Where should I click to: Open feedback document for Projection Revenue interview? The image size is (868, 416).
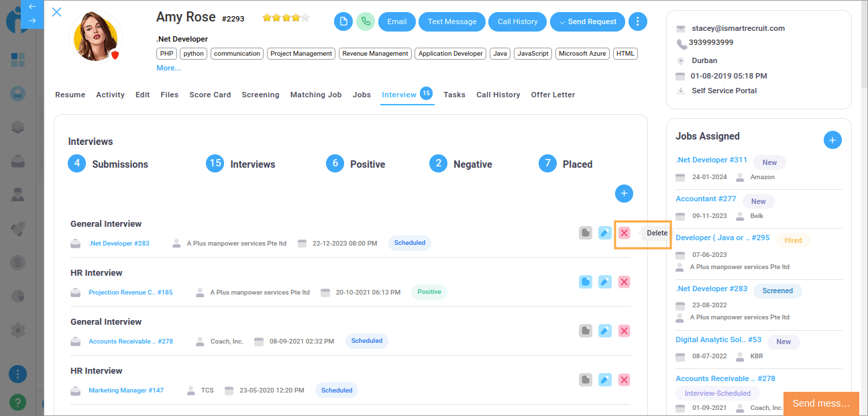(586, 282)
